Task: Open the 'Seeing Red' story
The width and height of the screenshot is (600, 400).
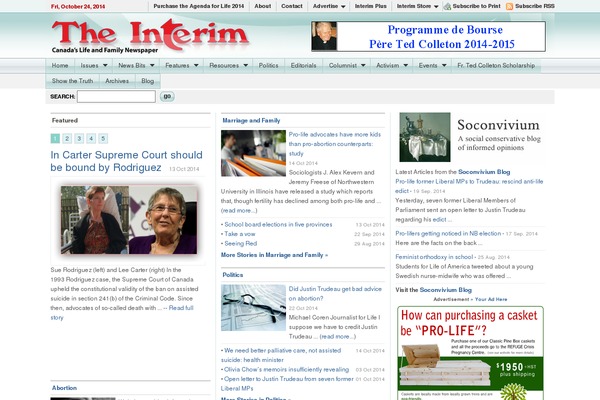Action: click(241, 243)
